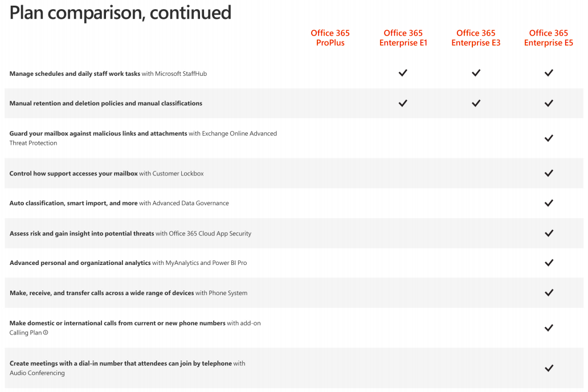Click E1 checkmark for Microsoft StaffHub row
This screenshot has height=392, width=588.
click(x=403, y=73)
